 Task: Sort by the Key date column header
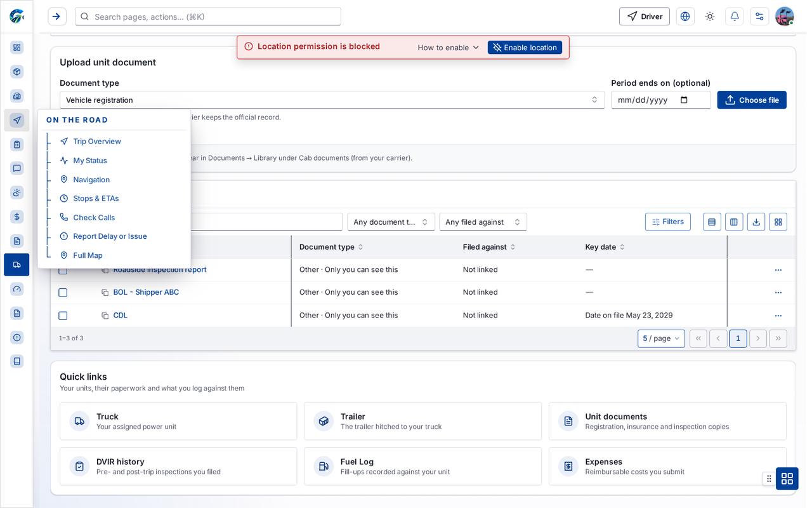(x=605, y=247)
